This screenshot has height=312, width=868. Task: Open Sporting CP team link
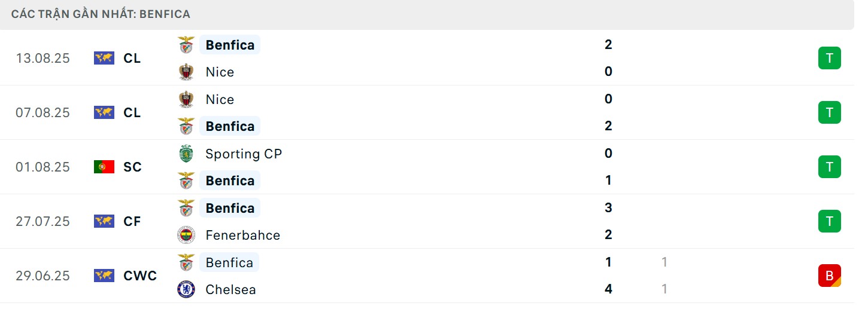tap(243, 154)
